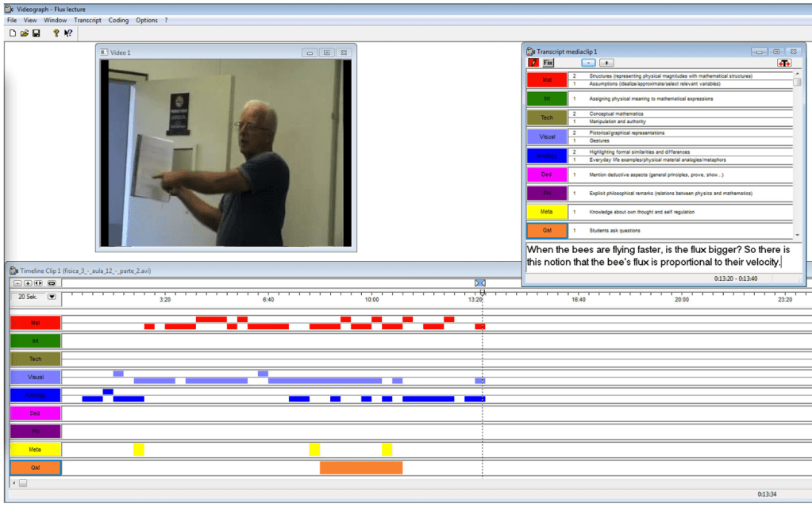Viewport: 812px width, 507px height.
Task: Click the context help arrow icon
Action: tap(68, 33)
